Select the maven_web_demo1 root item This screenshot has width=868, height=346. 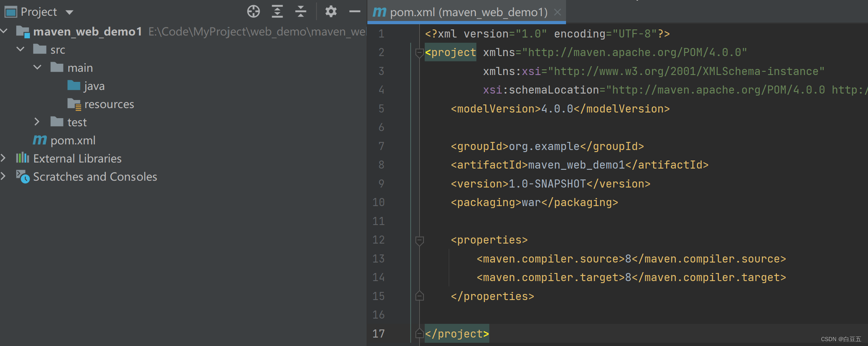coord(88,31)
